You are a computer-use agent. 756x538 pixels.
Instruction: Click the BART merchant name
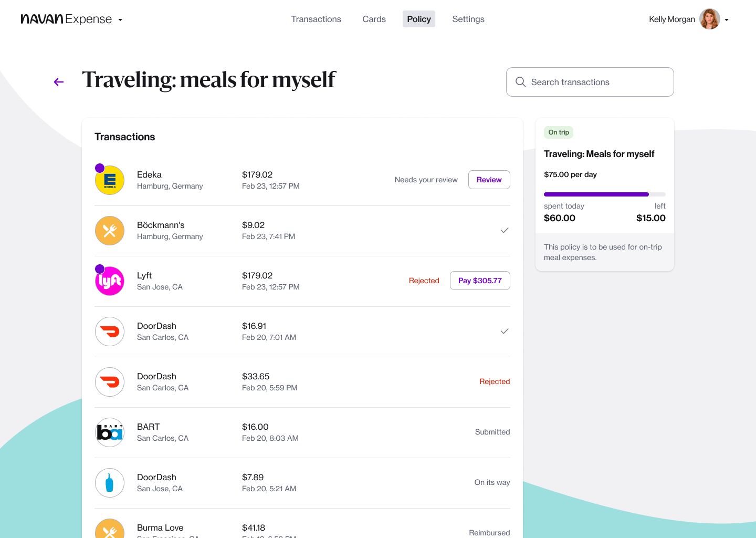(149, 427)
